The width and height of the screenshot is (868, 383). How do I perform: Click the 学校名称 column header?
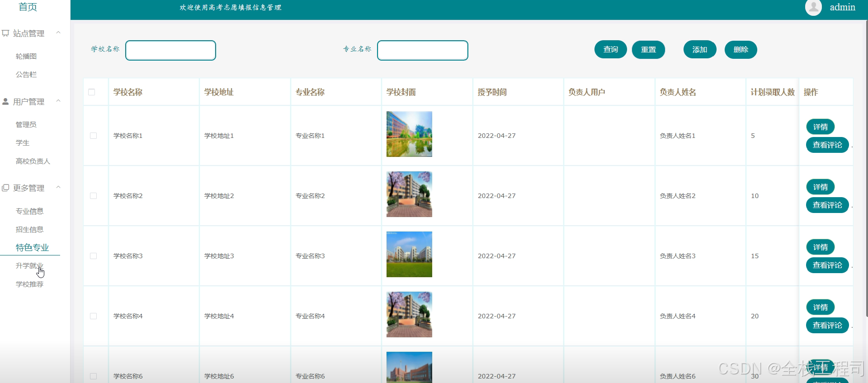coord(128,92)
